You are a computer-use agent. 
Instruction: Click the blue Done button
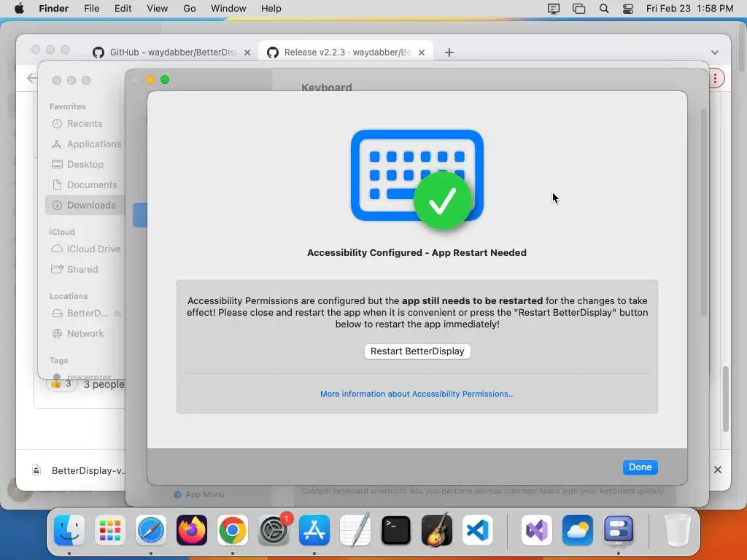640,467
